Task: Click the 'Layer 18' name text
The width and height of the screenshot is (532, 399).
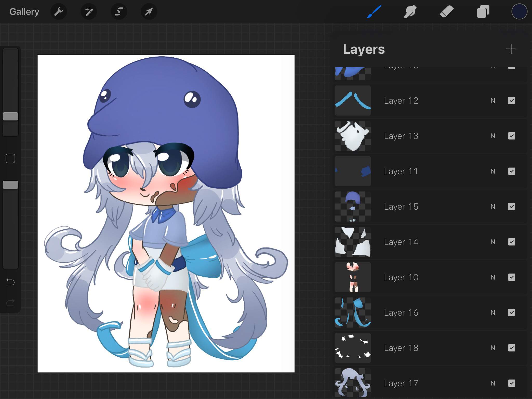Action: point(401,348)
